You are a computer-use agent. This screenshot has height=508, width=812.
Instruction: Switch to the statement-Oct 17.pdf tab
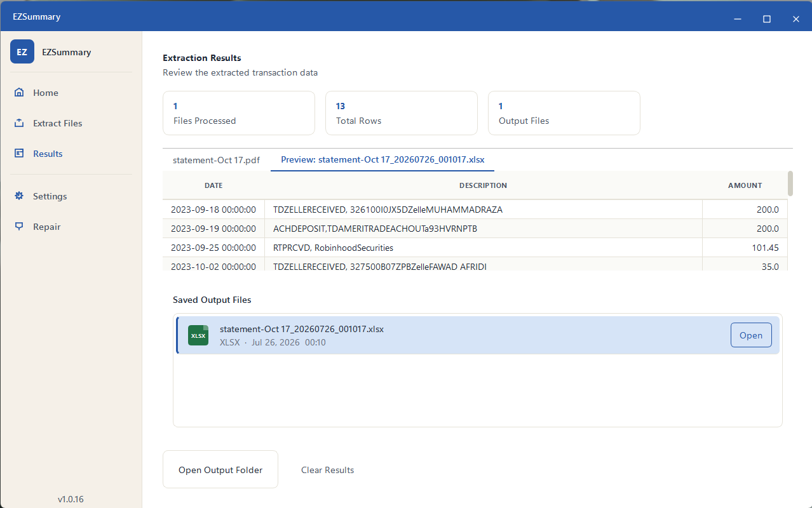[216, 160]
